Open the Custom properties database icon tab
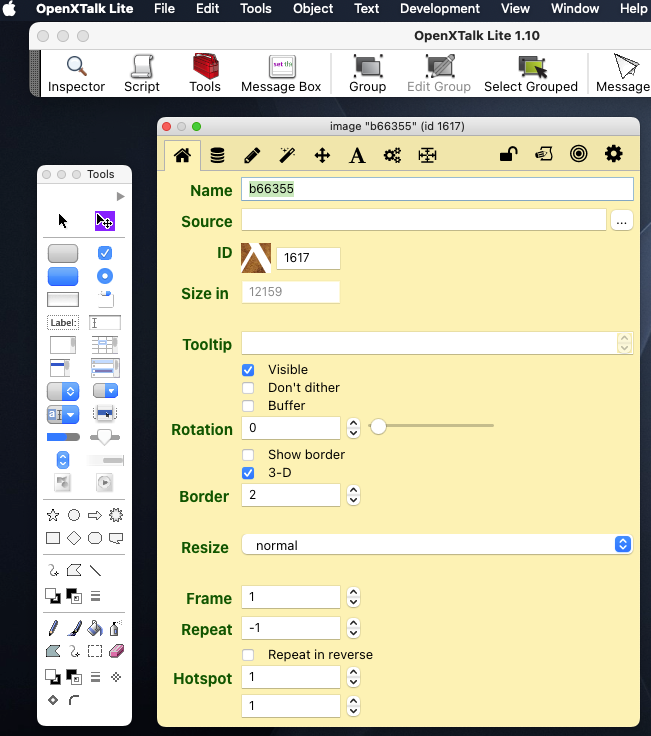This screenshot has width=651, height=736. click(x=217, y=155)
